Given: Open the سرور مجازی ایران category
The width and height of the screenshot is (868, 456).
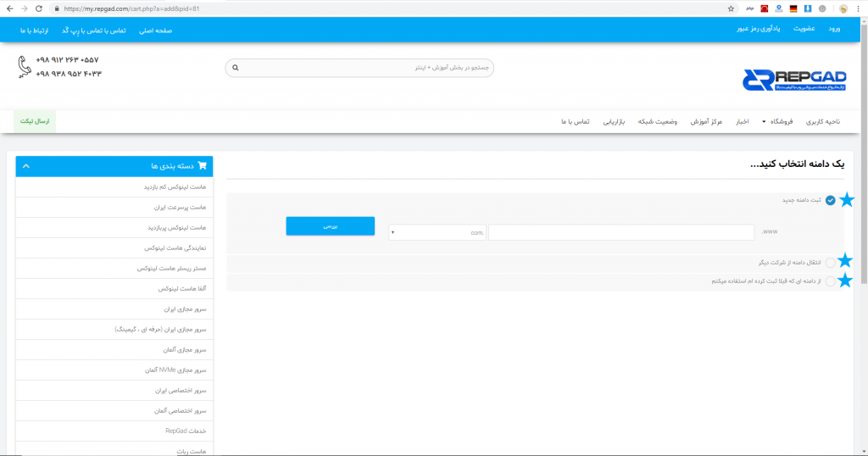Looking at the screenshot, I should (114, 309).
